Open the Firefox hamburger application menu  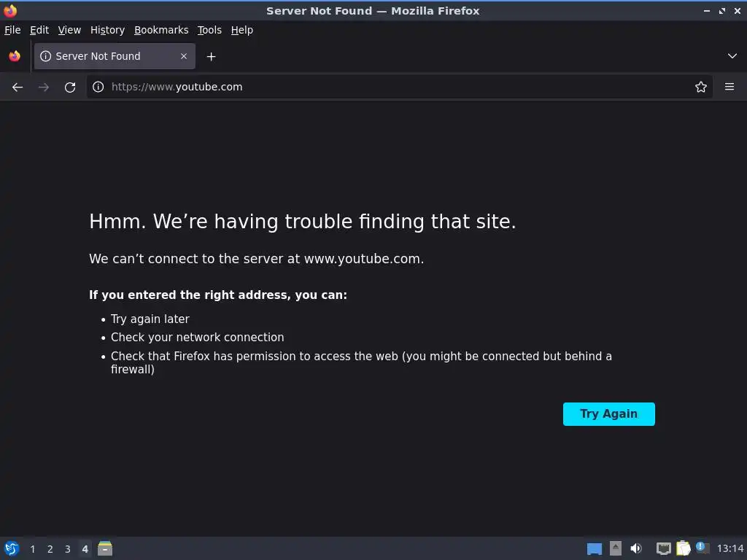tap(729, 87)
